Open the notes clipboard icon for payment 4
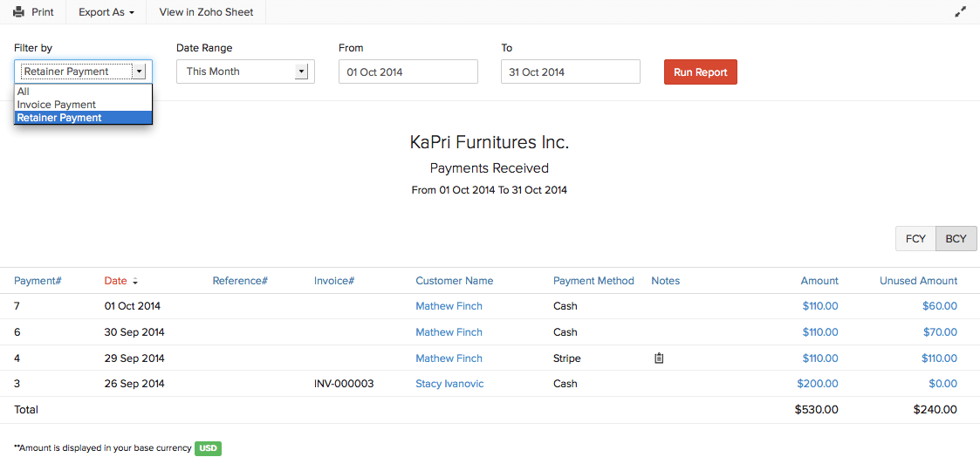The image size is (980, 464). [659, 358]
